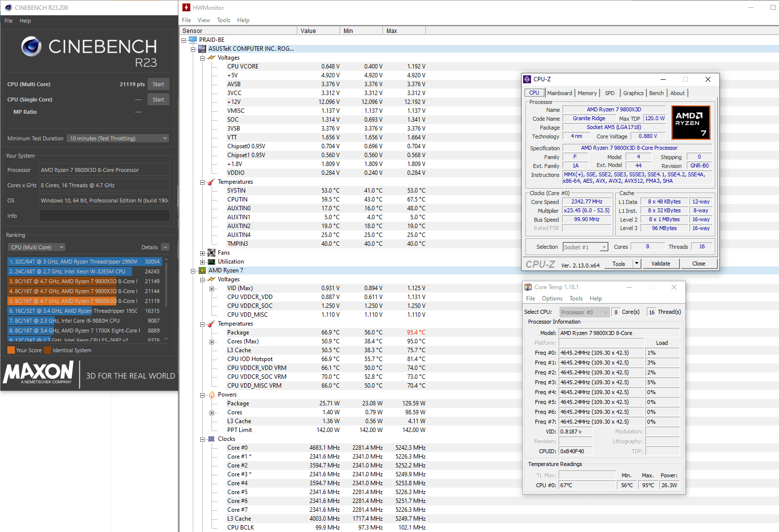Open the Help menu in Cinebench
Viewport: 779px width, 532px height.
pos(25,21)
